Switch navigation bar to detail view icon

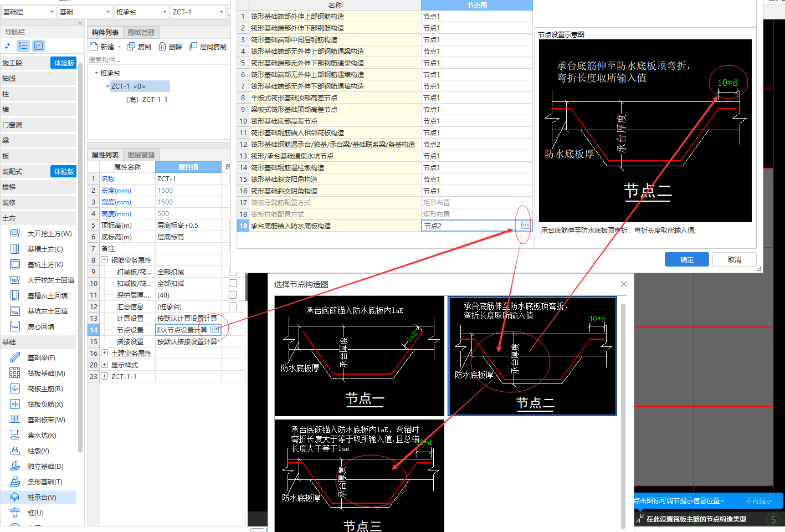[x=38, y=46]
